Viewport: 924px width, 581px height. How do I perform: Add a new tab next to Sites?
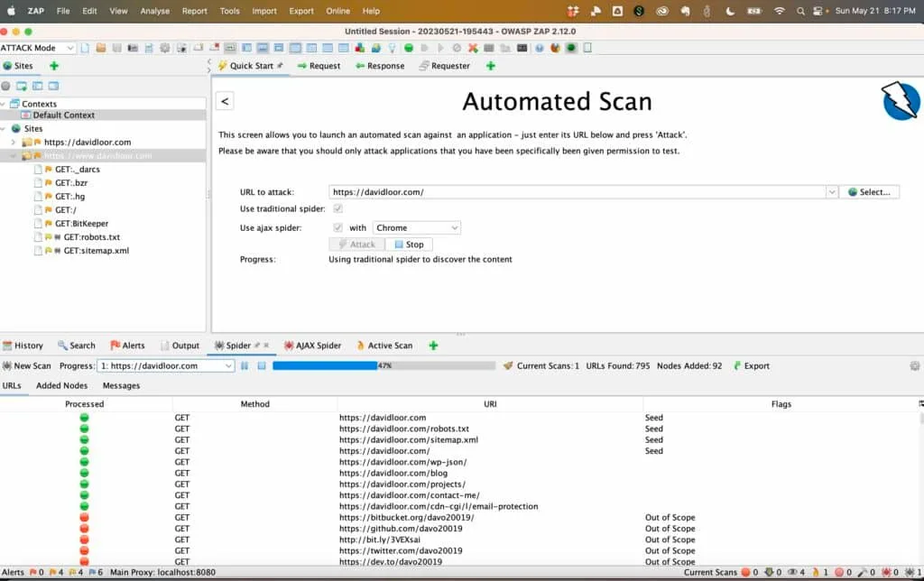[x=54, y=66]
